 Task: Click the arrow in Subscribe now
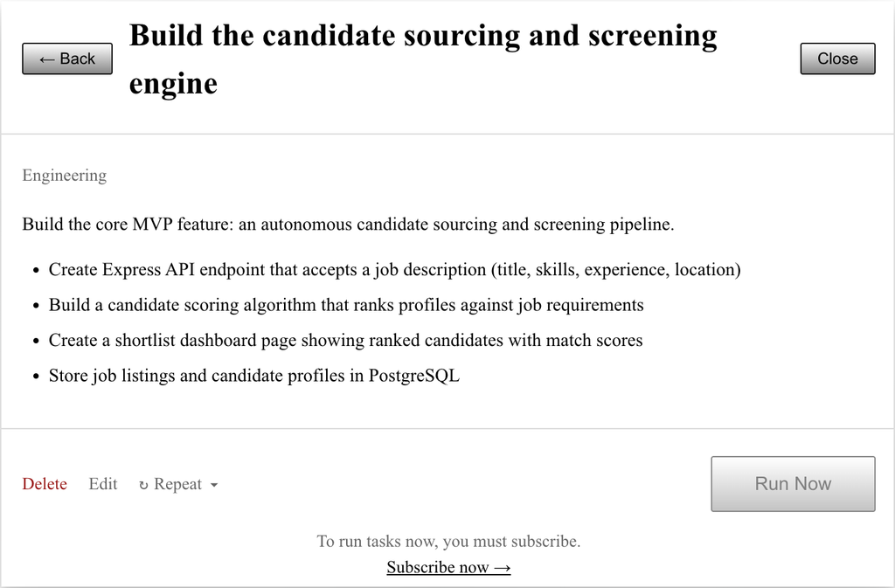pos(502,566)
